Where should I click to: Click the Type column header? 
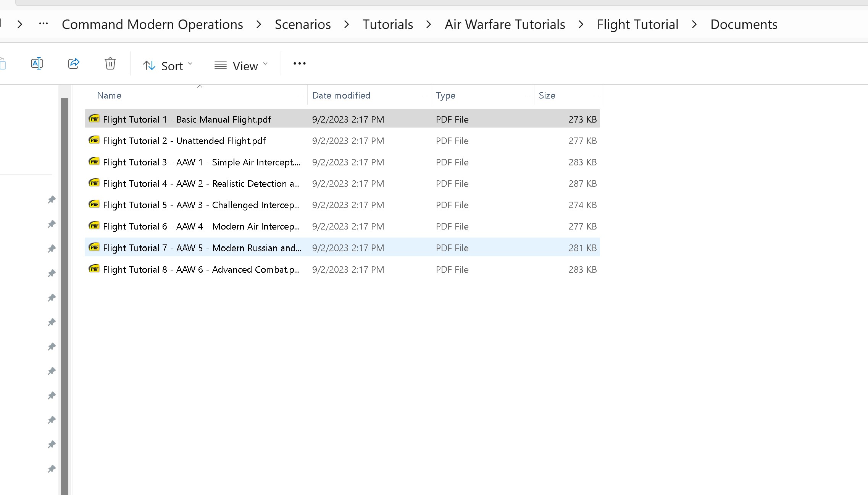[445, 95]
